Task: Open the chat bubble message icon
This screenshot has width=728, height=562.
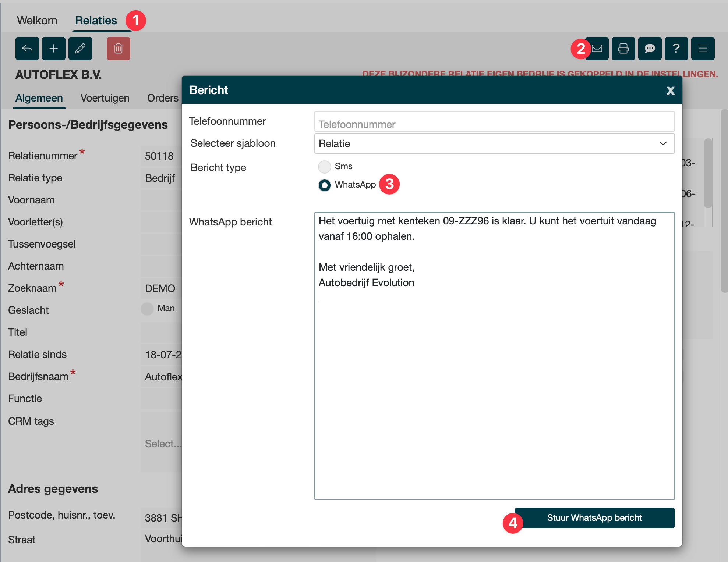Action: 650,49
